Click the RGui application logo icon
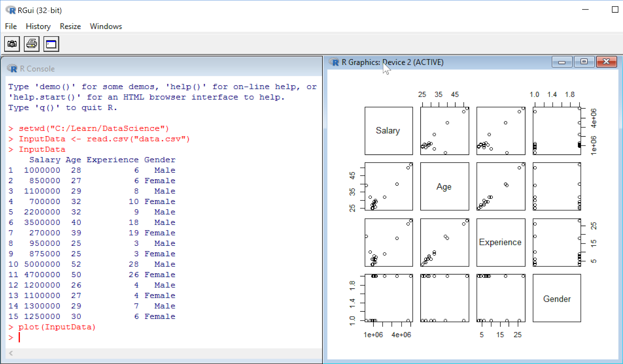 point(11,10)
